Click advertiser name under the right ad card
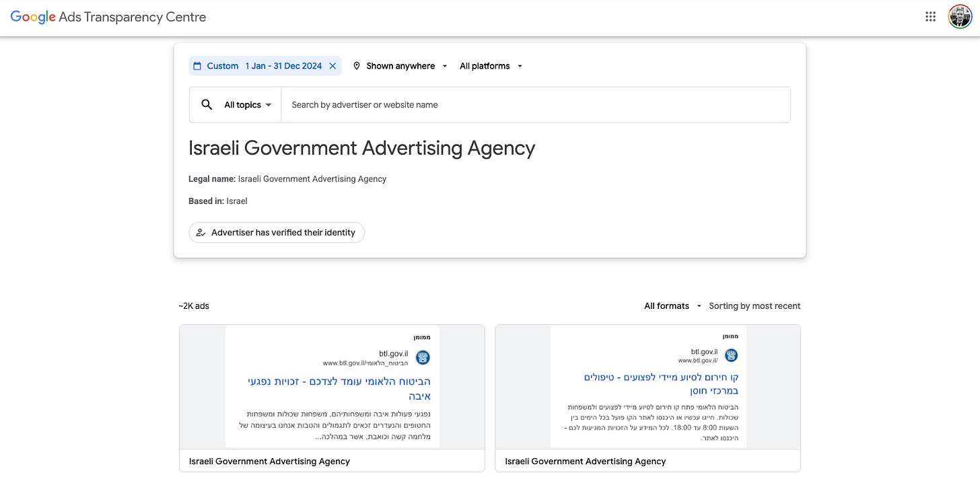 pyautogui.click(x=586, y=462)
